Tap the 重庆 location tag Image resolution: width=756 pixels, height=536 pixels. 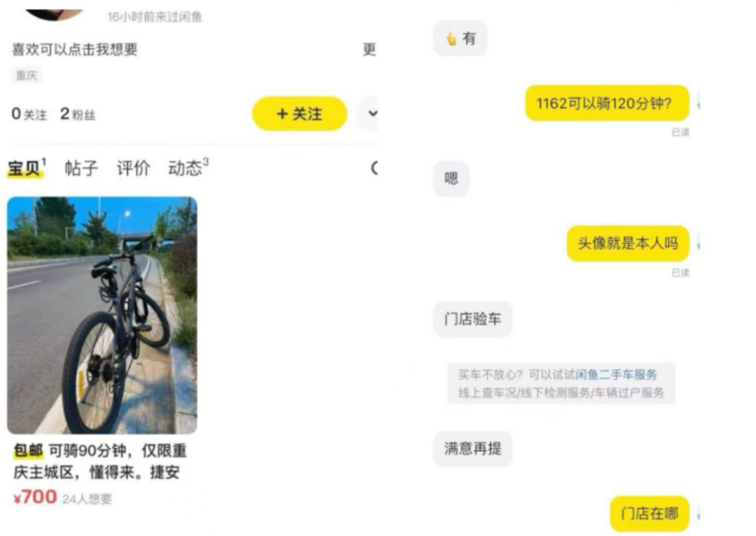point(26,75)
